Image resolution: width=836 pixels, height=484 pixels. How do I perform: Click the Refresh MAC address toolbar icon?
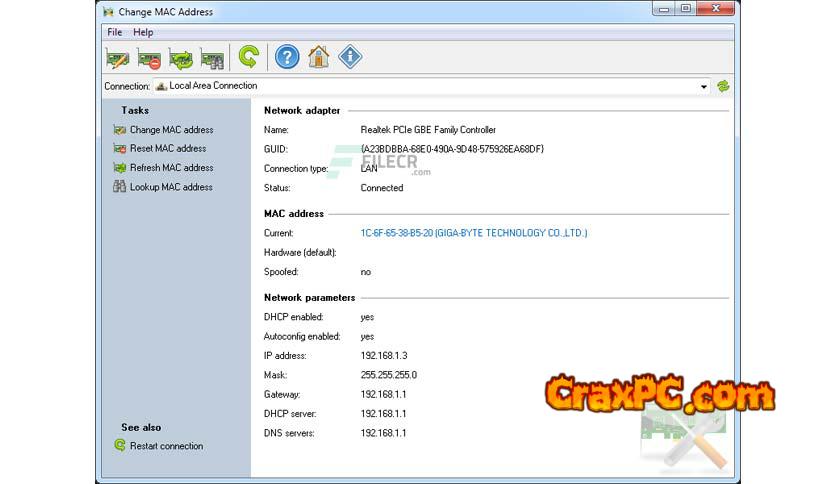point(181,58)
